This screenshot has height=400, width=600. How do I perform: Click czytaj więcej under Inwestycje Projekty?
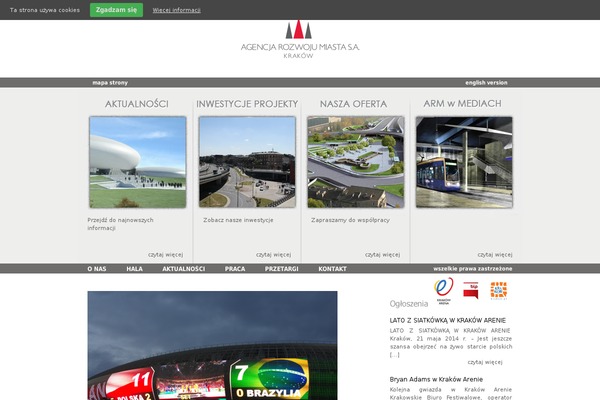point(274,255)
